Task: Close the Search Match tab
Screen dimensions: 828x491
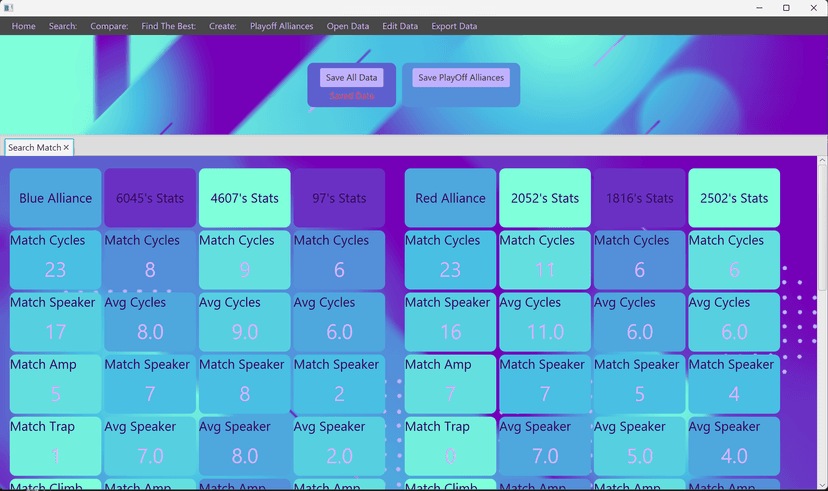Action: point(67,148)
